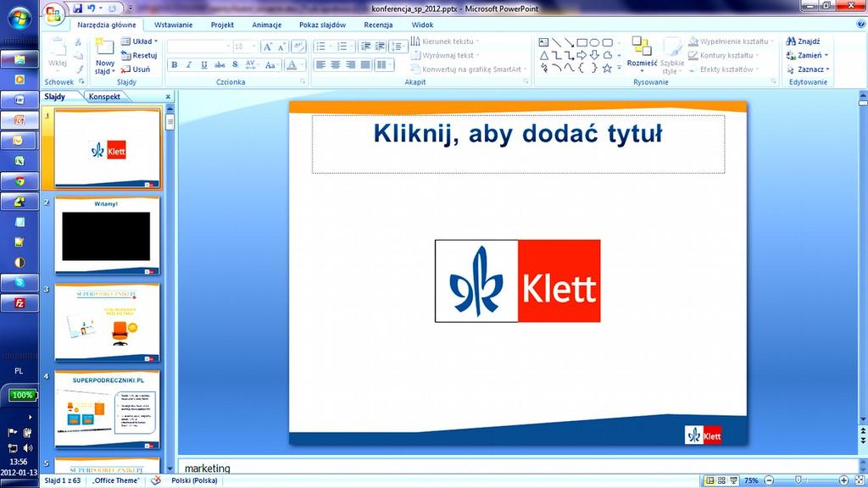Center the text alignment
This screenshot has width=868, height=488.
tap(336, 64)
